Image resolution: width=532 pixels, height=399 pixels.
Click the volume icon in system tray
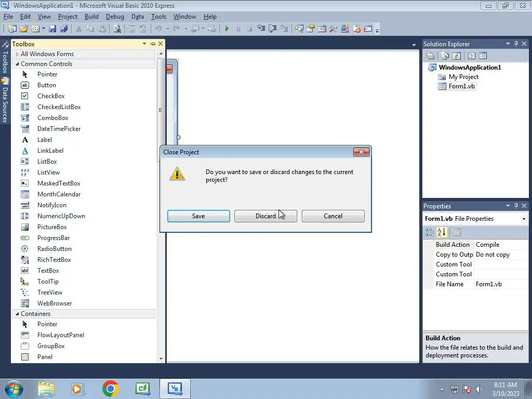480,389
